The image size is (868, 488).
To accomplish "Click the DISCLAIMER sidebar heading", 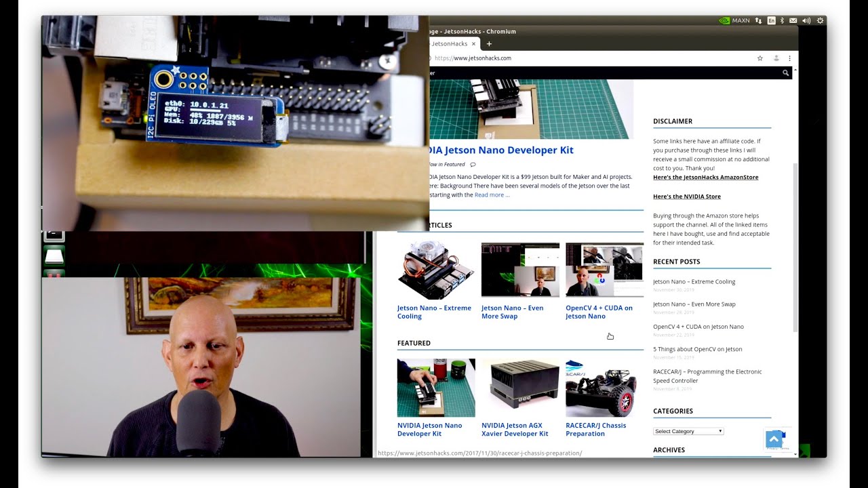I will click(673, 121).
